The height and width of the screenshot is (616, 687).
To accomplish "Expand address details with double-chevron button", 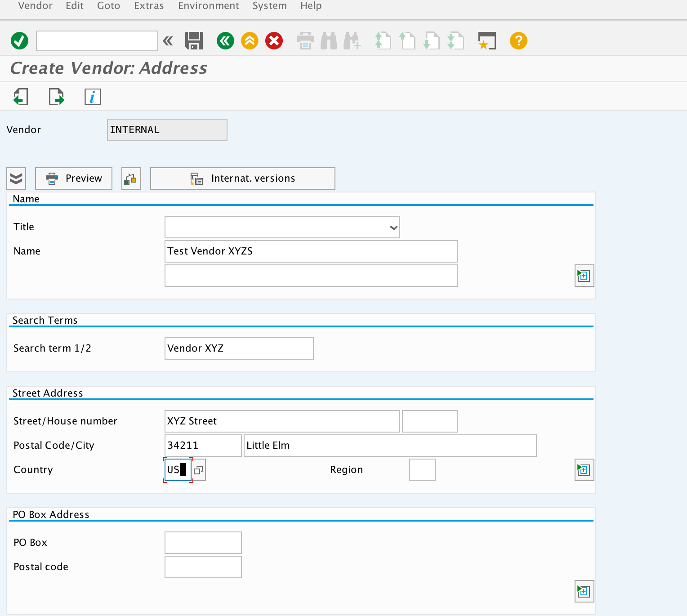I will (16, 179).
